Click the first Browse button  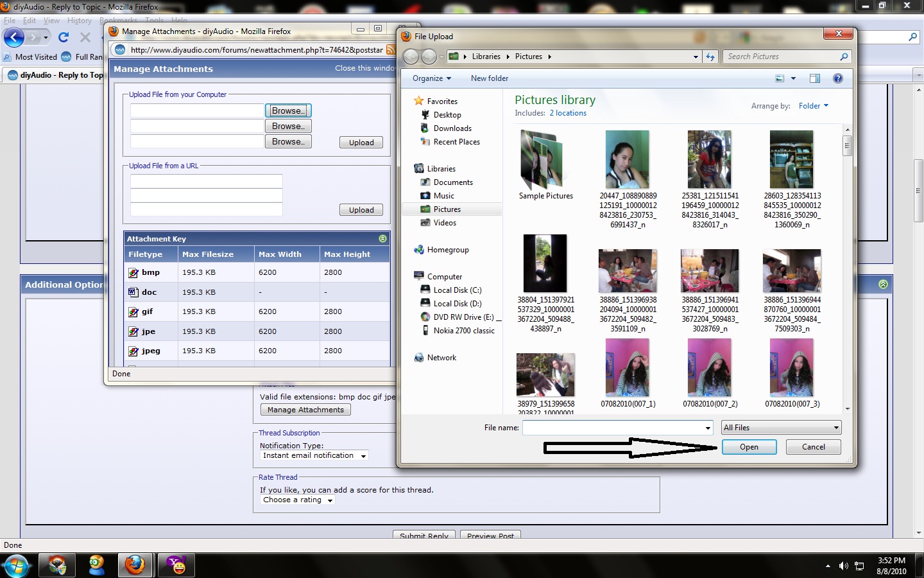click(288, 110)
